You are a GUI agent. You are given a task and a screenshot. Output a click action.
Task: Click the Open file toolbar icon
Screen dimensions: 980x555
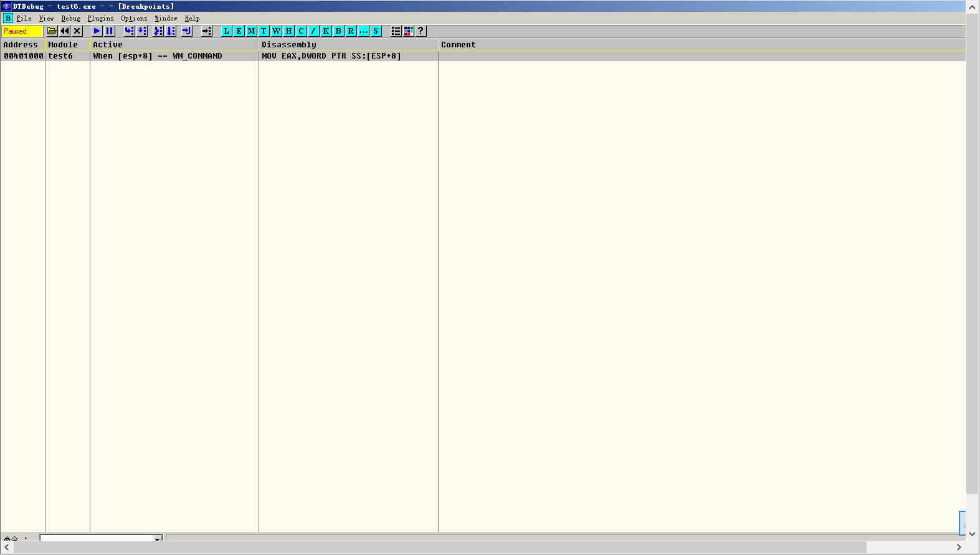(52, 31)
